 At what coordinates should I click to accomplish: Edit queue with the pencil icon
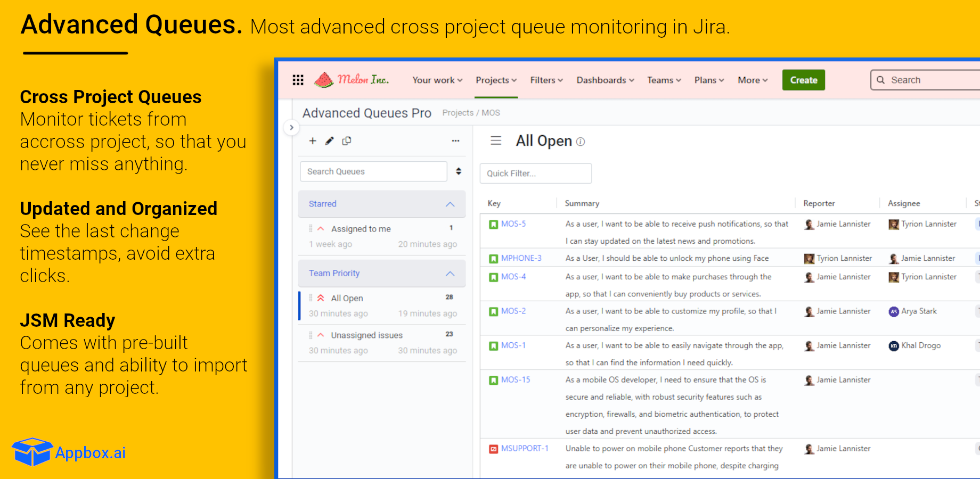(330, 141)
